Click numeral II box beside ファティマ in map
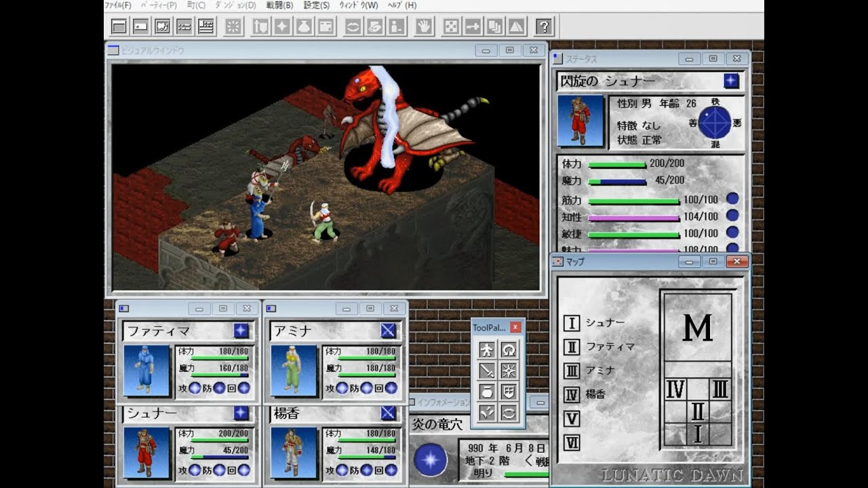 point(572,347)
